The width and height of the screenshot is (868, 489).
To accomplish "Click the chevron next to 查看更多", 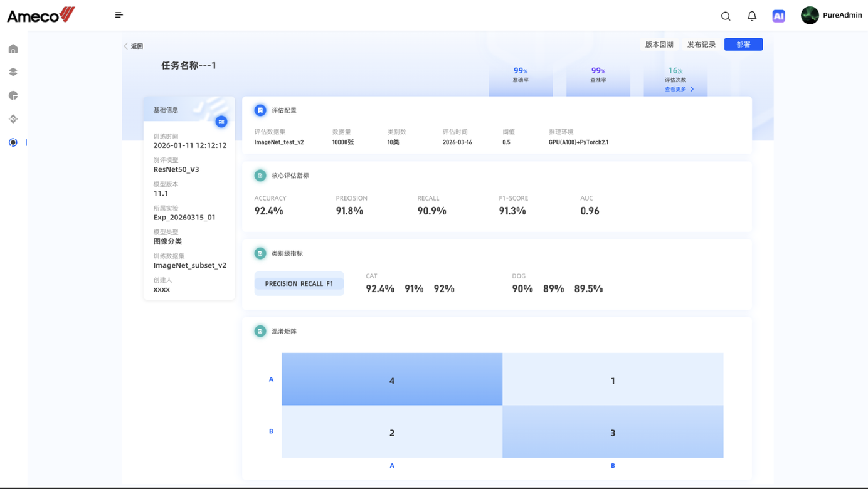I will pyautogui.click(x=692, y=89).
